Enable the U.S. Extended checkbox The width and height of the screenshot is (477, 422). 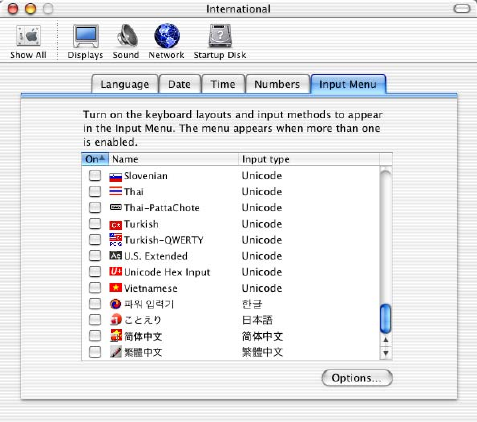(95, 256)
